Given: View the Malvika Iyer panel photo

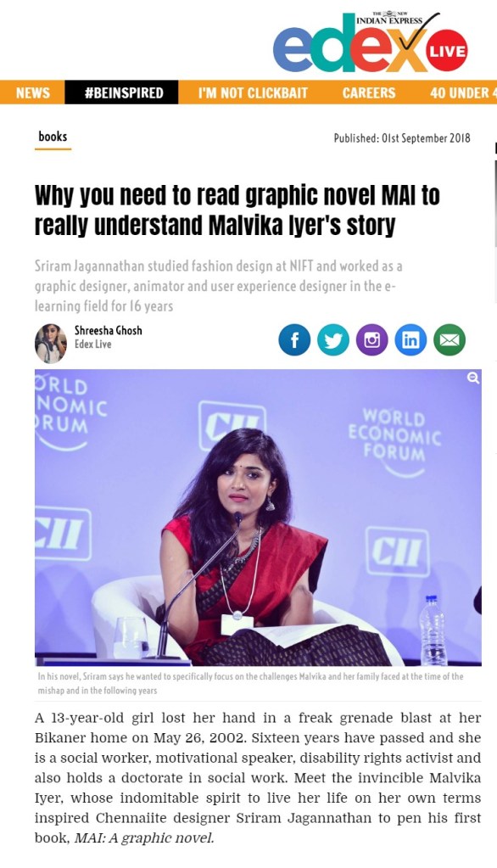Looking at the screenshot, I should point(258,517).
